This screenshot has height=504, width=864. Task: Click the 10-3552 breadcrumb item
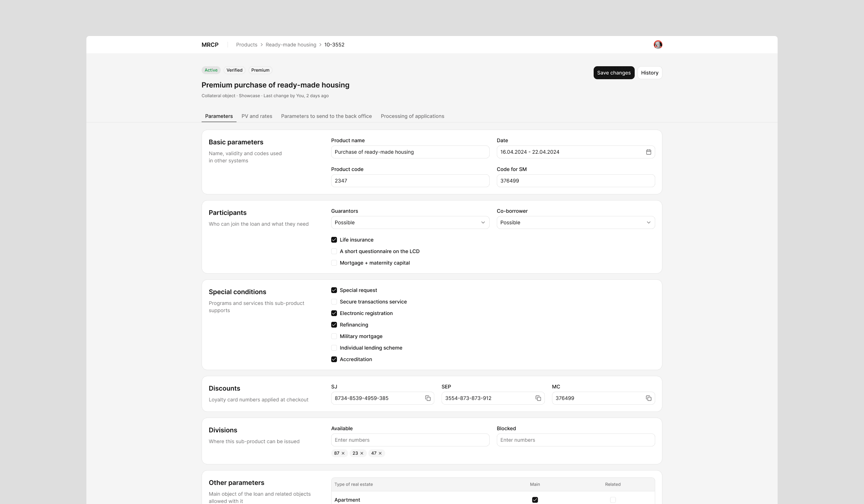(334, 45)
